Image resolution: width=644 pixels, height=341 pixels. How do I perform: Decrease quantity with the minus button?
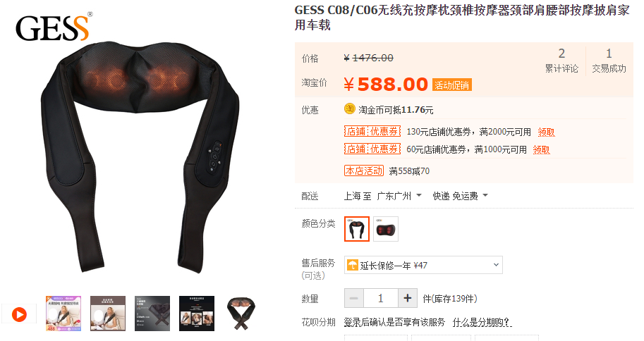(354, 298)
